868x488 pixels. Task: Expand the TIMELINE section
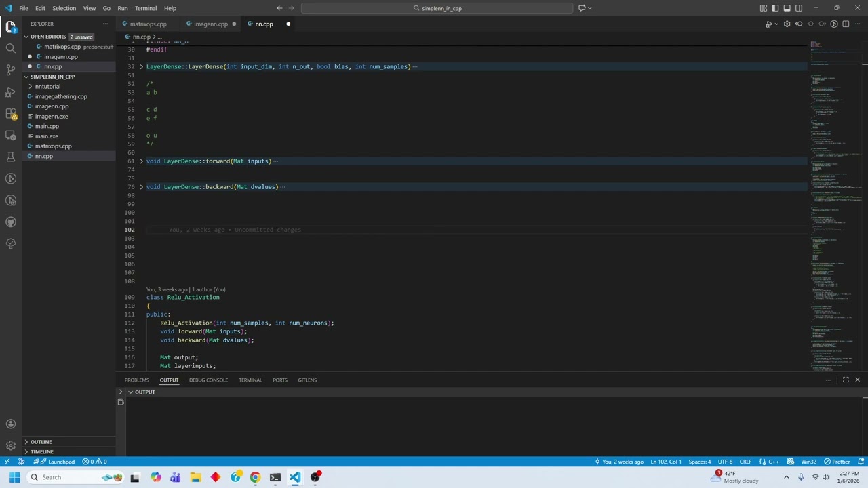(41, 451)
